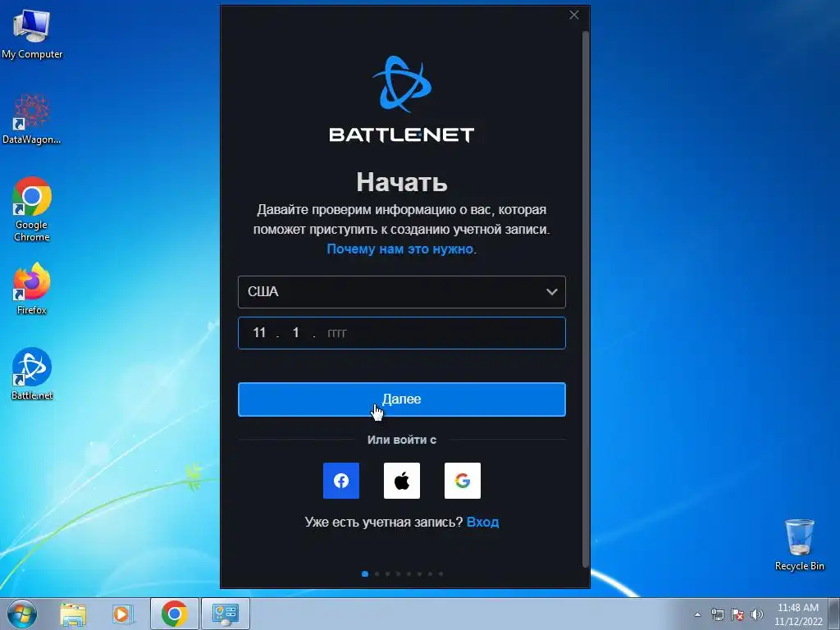Click the Или войти с label

tap(402, 440)
